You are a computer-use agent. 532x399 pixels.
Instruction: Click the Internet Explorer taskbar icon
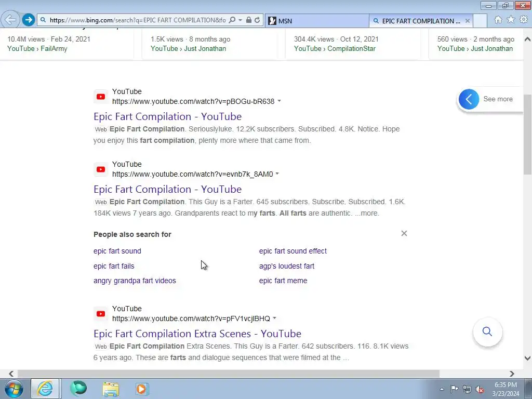tap(45, 389)
